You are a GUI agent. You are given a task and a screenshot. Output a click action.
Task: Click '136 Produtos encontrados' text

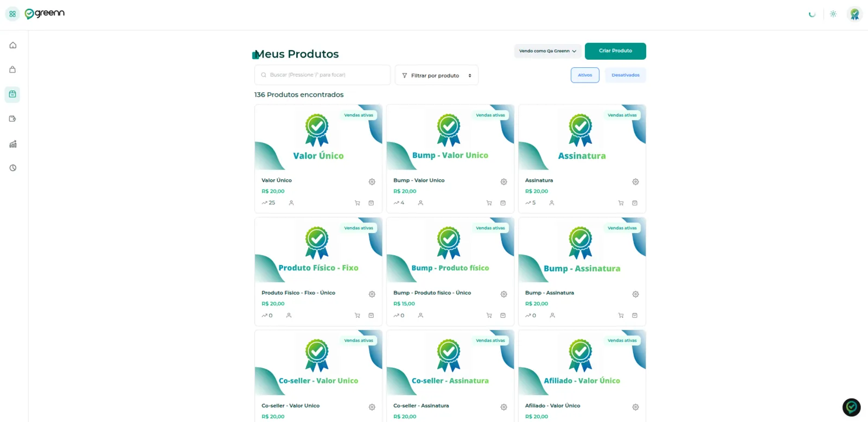coord(299,95)
